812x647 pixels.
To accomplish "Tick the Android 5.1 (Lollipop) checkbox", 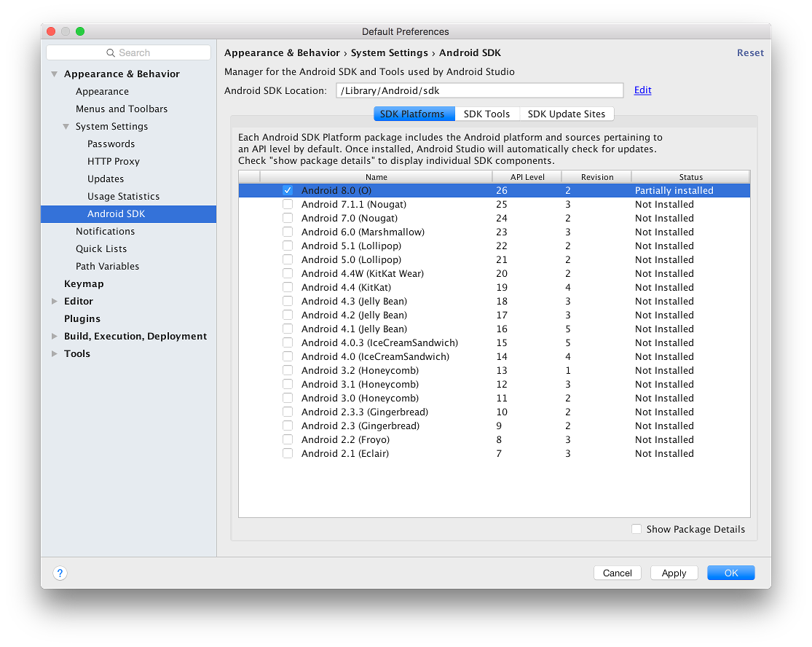I will 288,246.
